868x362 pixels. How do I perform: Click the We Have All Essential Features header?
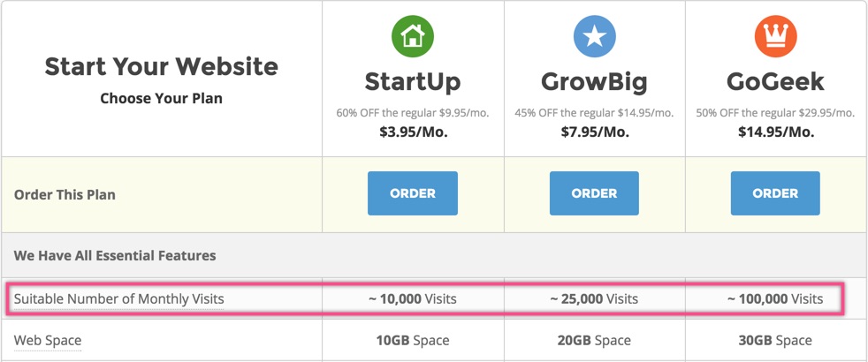tap(115, 255)
